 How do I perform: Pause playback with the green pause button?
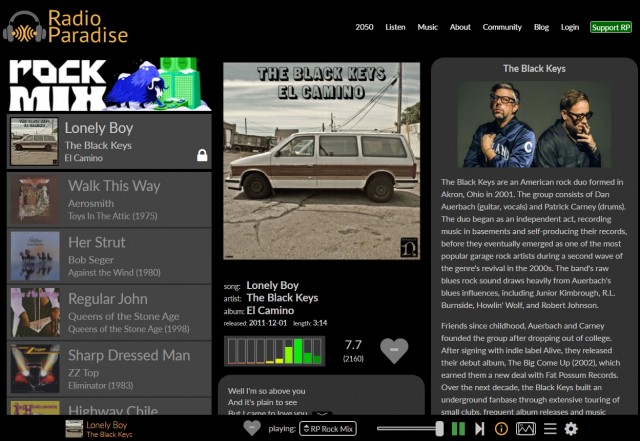point(458,429)
